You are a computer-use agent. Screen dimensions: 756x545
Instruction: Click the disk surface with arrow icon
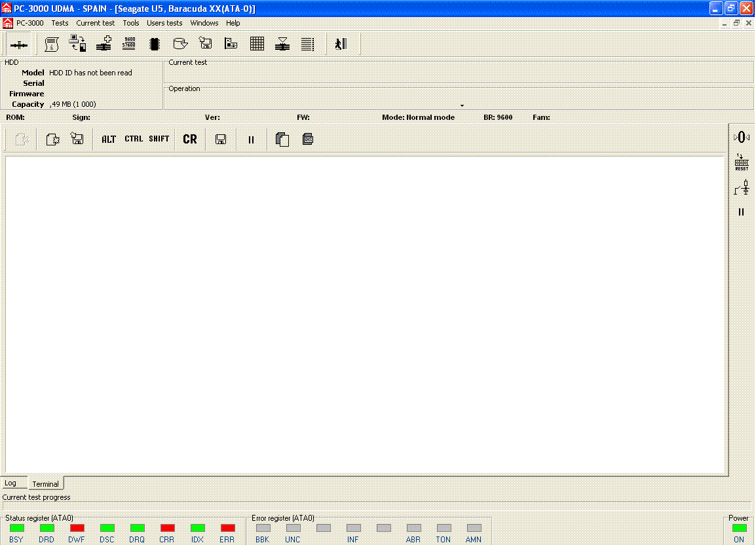tap(180, 44)
